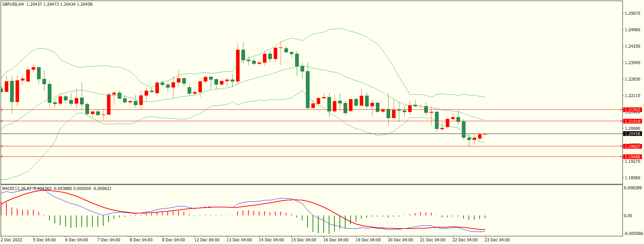Select the 23 Dec 04:00 time label
Viewport: 644px width, 244px height.
(x=497, y=240)
